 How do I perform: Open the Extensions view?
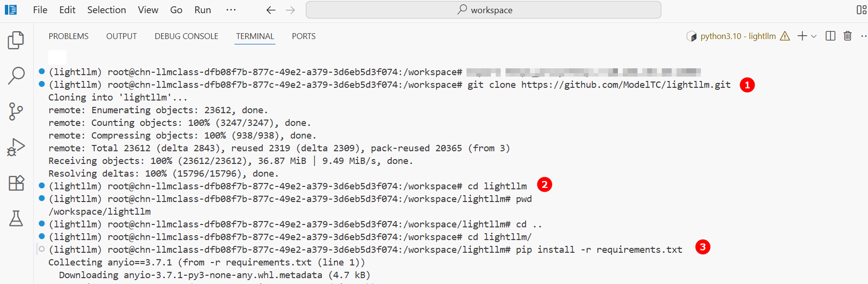coord(16,183)
